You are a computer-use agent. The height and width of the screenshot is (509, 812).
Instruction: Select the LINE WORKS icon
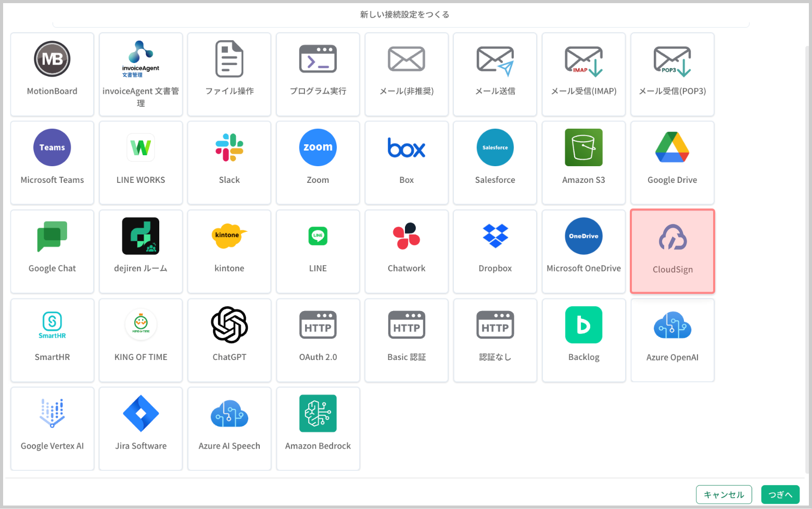(141, 147)
